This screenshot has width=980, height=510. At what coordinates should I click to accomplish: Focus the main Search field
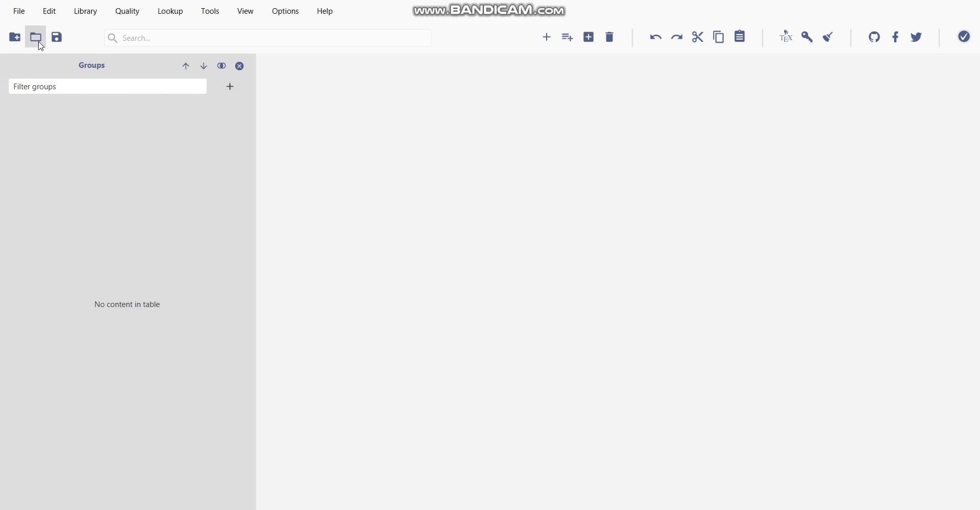[x=268, y=38]
